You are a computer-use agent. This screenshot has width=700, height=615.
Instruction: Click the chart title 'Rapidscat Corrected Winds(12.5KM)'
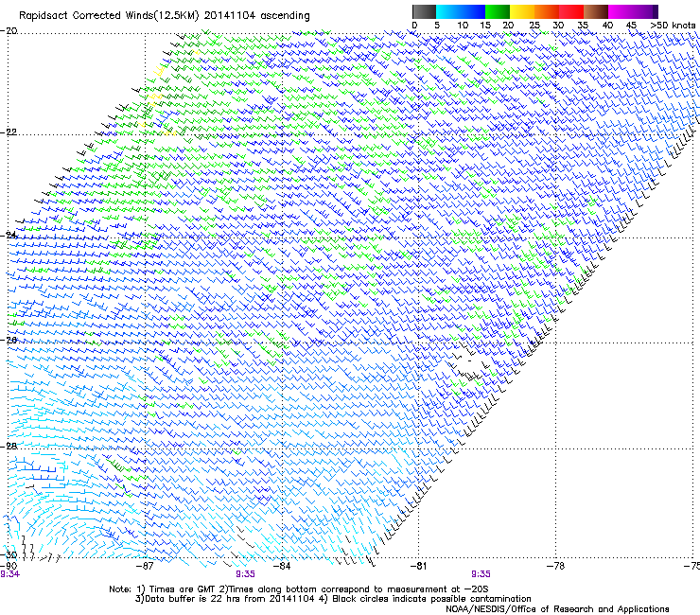point(110,16)
